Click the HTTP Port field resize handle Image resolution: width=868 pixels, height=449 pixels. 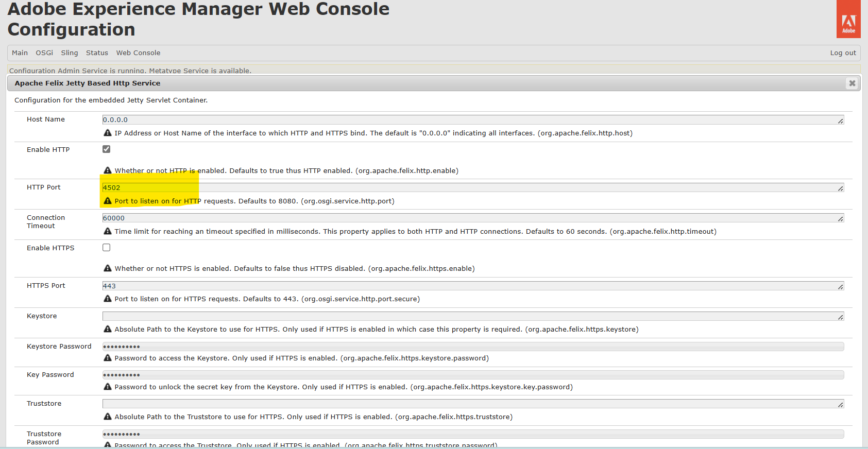point(840,189)
